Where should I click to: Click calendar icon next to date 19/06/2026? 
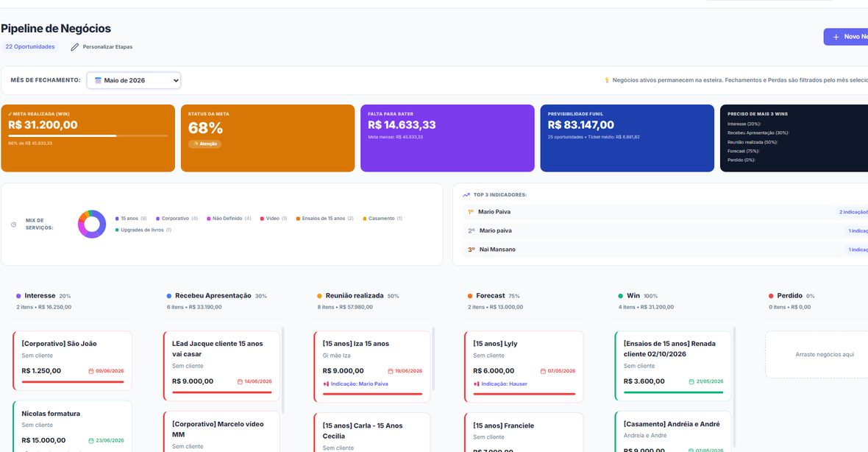coord(391,371)
